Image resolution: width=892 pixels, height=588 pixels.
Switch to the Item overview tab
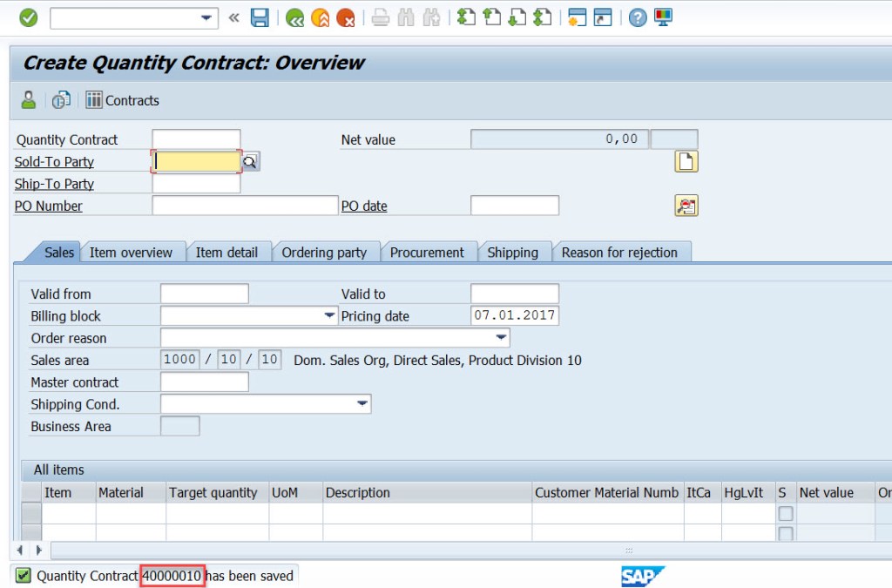132,252
